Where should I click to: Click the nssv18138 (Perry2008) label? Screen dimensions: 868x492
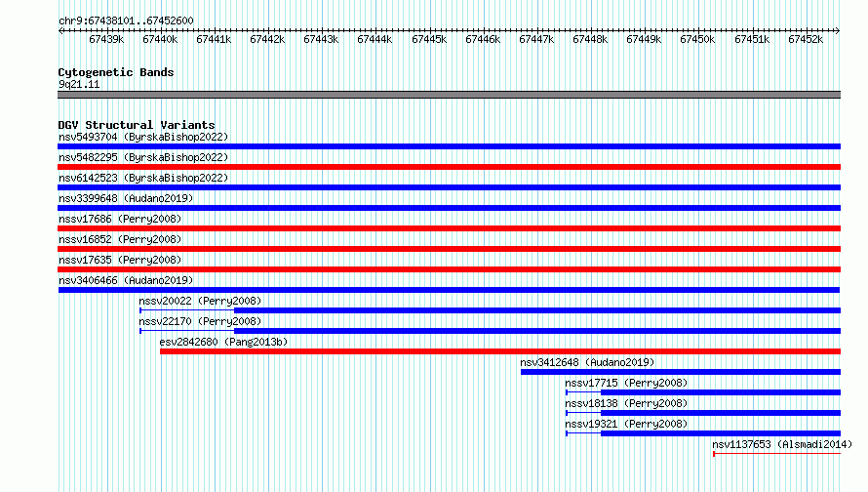point(626,403)
